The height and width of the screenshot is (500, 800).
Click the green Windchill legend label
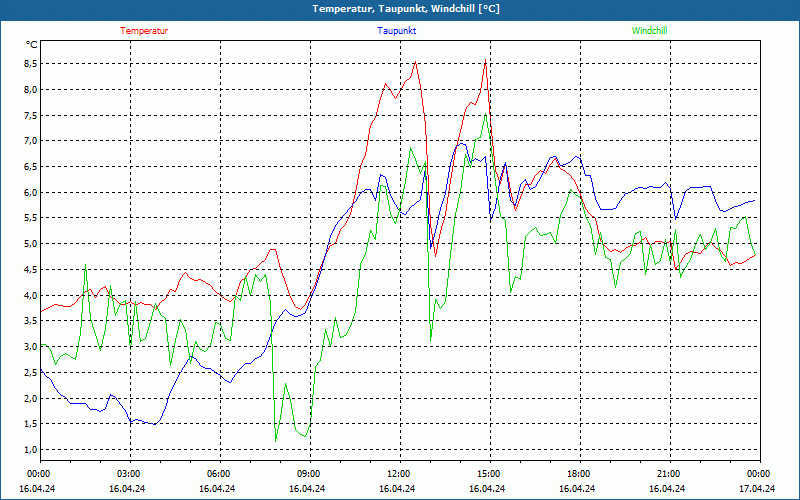pyautogui.click(x=649, y=31)
